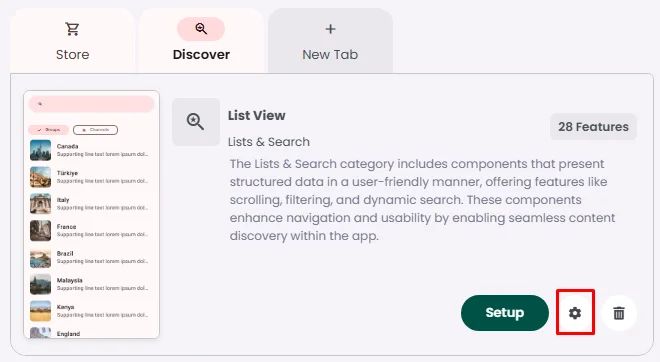Click the List View magnifier star icon
The image size is (660, 362).
(x=195, y=122)
